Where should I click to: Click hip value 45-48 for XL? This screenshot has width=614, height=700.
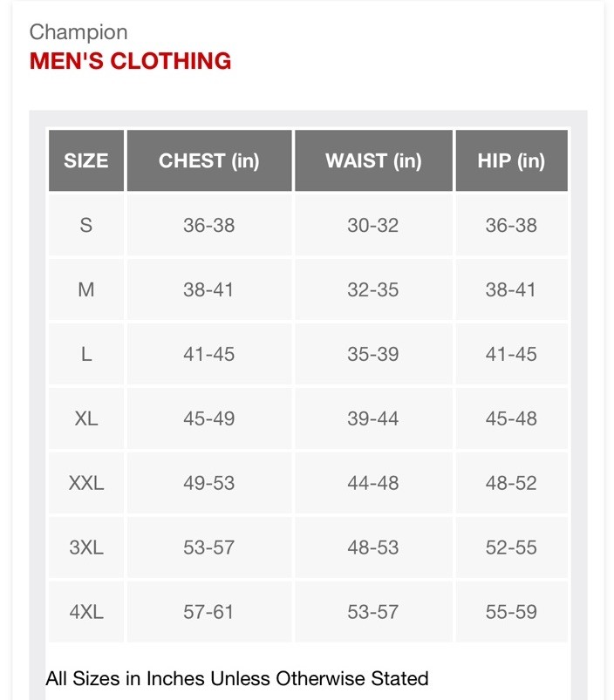(x=511, y=418)
